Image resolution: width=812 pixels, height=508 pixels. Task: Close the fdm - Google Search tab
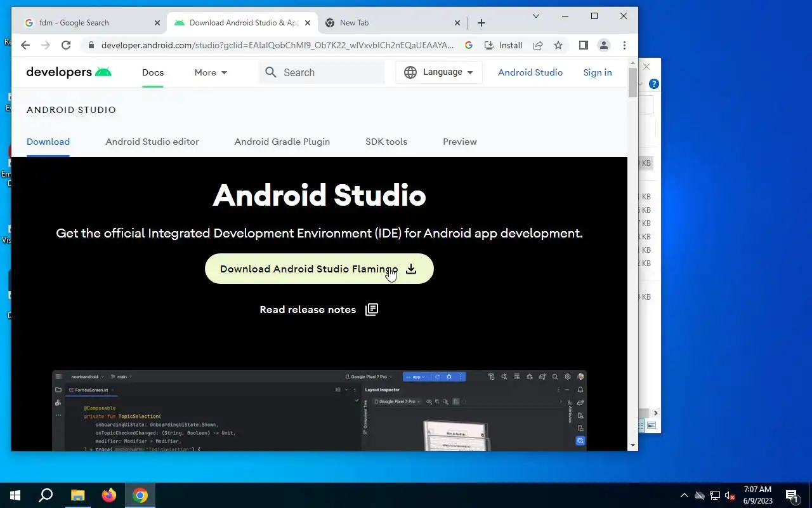(157, 23)
